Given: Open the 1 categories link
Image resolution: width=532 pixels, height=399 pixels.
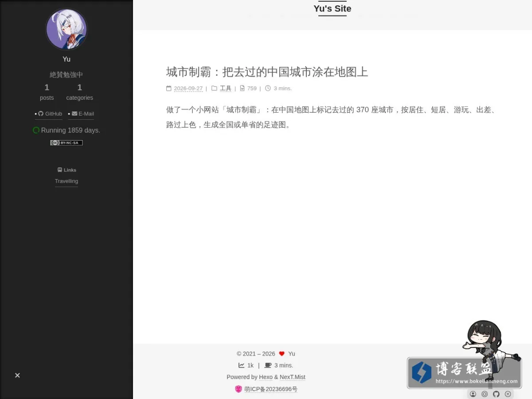Looking at the screenshot, I should click(x=80, y=92).
